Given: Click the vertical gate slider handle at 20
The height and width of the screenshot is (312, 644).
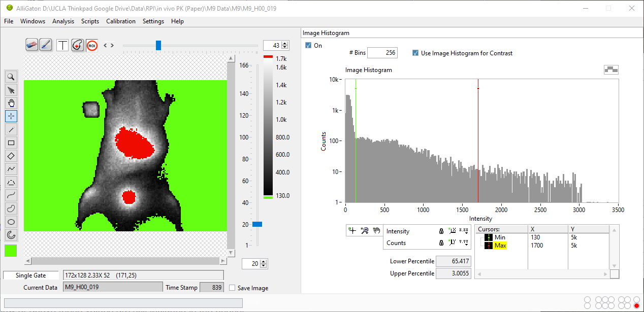Looking at the screenshot, I should pos(257,224).
